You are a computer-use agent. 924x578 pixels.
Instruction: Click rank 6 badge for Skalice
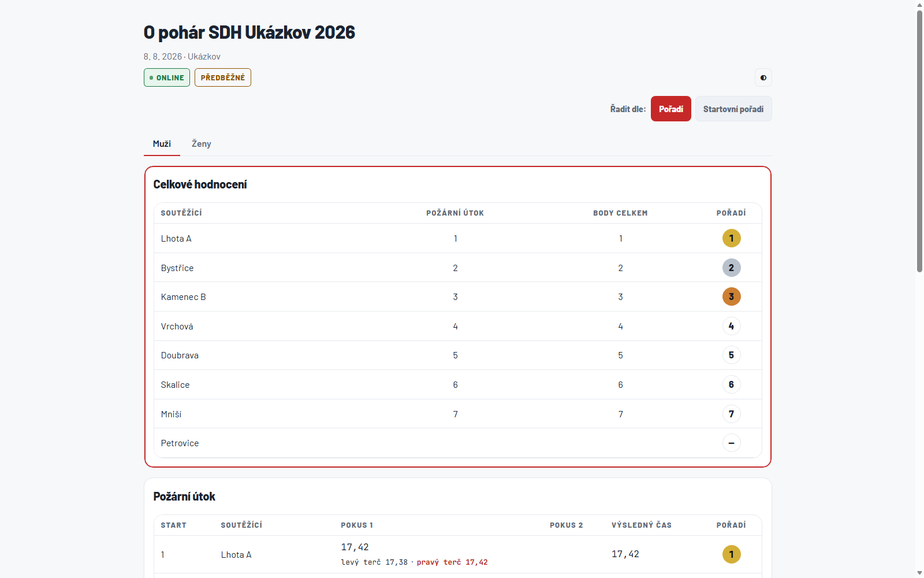pyautogui.click(x=731, y=384)
